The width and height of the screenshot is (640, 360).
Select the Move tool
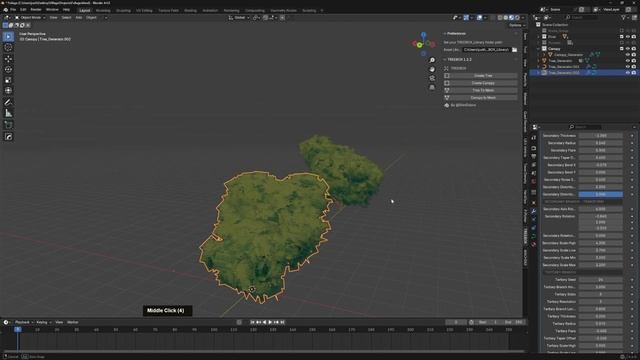(8, 59)
